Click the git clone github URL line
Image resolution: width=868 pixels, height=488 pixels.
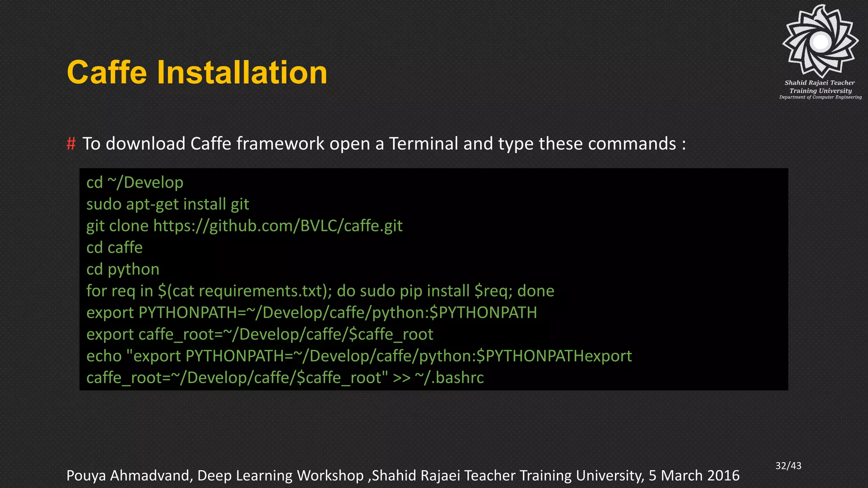pyautogui.click(x=245, y=226)
